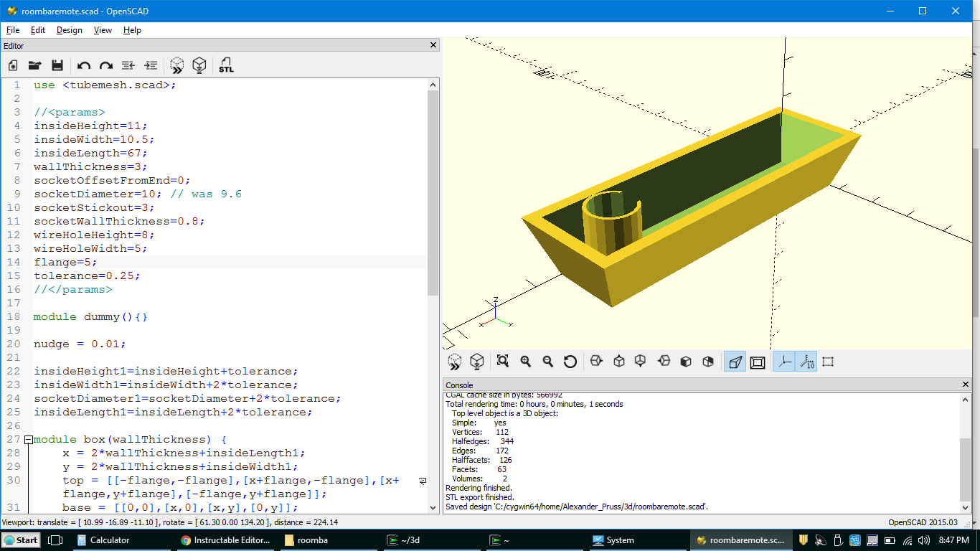Click the Viewport translate status bar text
This screenshot has height=551, width=980.
(x=170, y=522)
